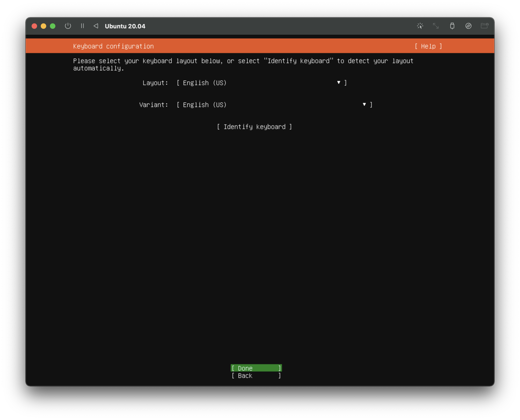Toggle capture mouse cursor icon
Screen dimensions: 520x420
(x=420, y=26)
